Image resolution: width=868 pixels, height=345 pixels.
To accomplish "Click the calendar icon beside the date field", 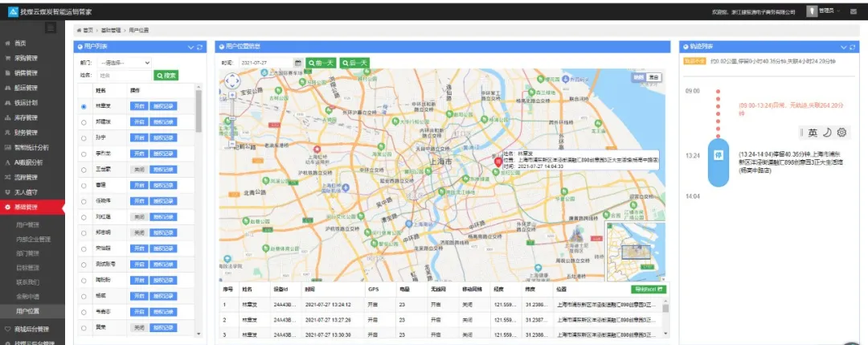I will click(298, 63).
